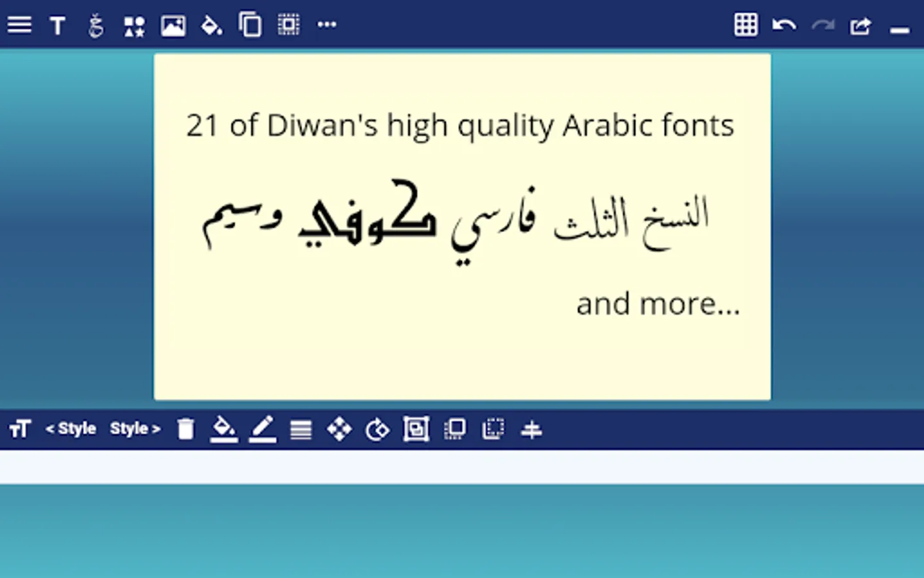Open fill color in bottom toolbar
This screenshot has width=924, height=578.
(x=224, y=429)
